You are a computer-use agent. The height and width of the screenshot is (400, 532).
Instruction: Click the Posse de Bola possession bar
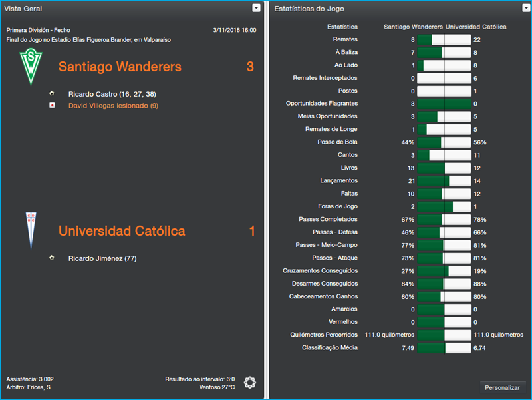click(444, 142)
